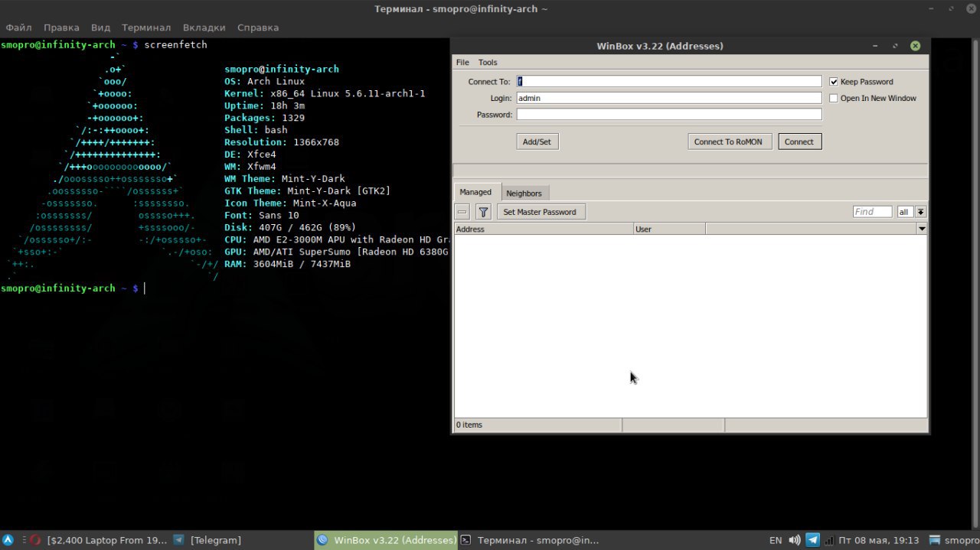
Task: Minimize the WinBox window
Action: [x=875, y=46]
